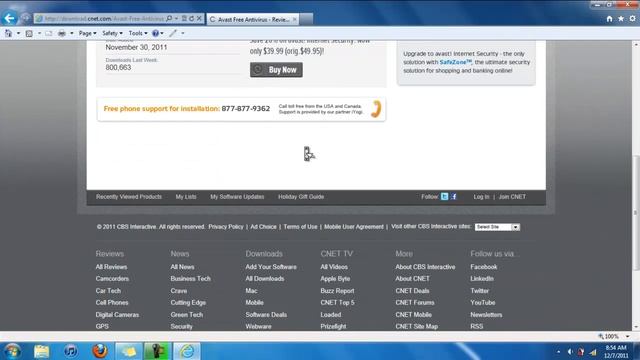Close the Avast Free Antivirus tab
Image resolution: width=640 pixels, height=360 pixels.
tap(294, 19)
